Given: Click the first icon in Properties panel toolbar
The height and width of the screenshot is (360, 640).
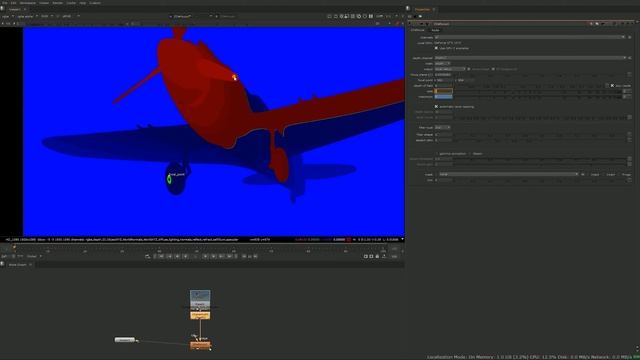Looking at the screenshot, I should [410, 16].
